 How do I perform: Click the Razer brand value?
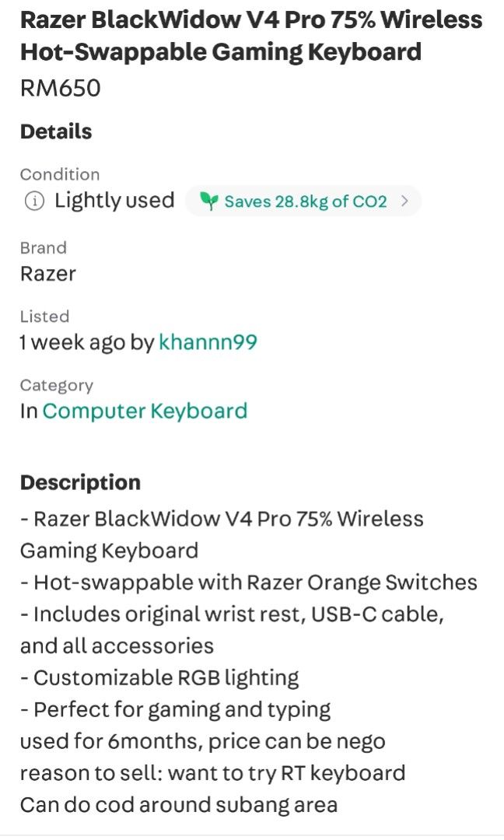click(x=47, y=274)
